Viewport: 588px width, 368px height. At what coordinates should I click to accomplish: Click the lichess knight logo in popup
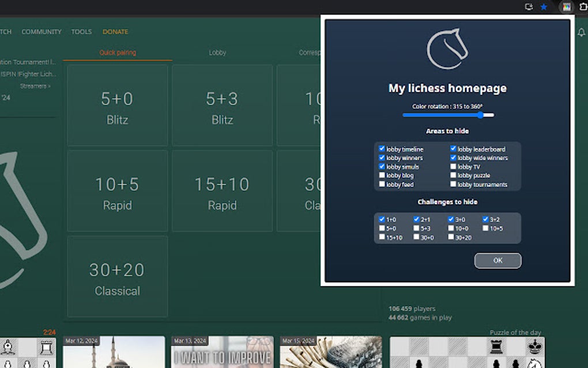(447, 49)
